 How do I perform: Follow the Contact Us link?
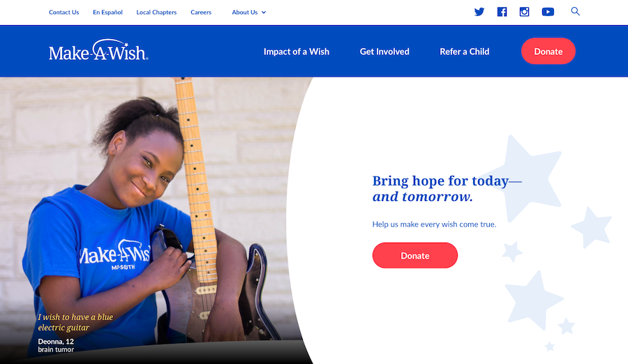(x=63, y=13)
